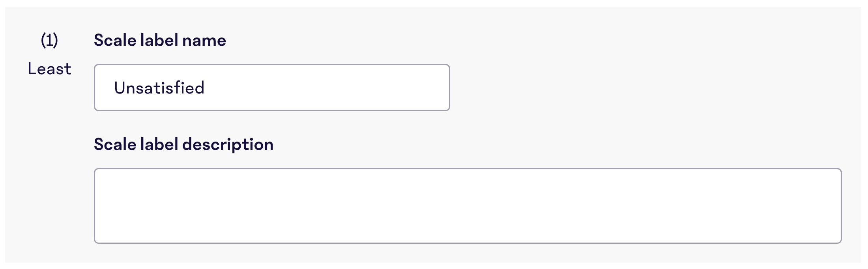Click the Scale label name input field

pyautogui.click(x=272, y=88)
